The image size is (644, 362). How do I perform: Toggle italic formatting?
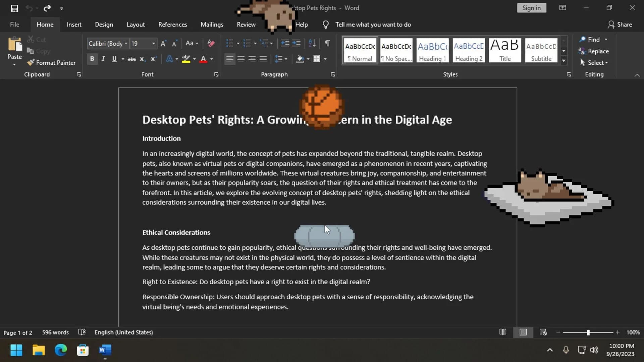tap(103, 59)
